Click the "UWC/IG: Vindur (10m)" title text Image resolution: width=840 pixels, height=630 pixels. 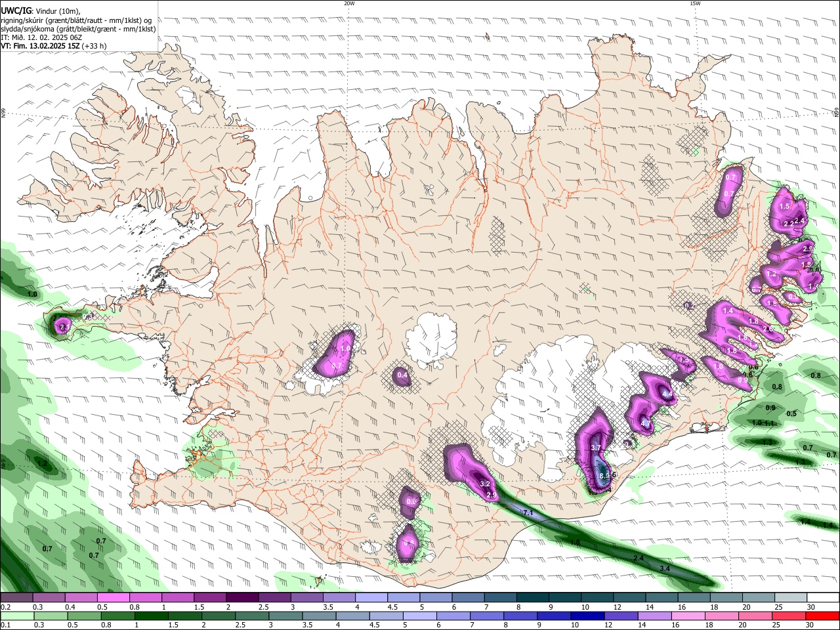tap(40, 10)
